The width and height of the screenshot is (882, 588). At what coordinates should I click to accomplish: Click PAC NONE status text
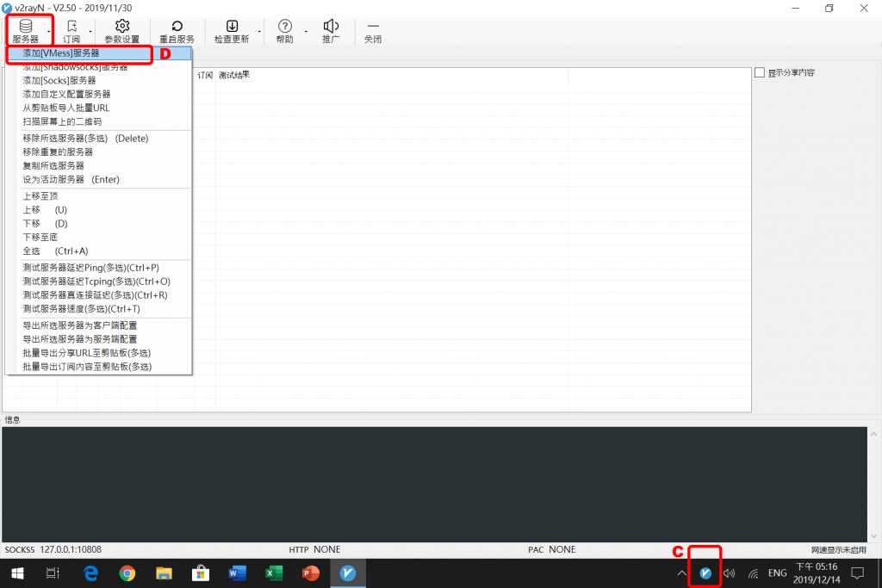(552, 550)
